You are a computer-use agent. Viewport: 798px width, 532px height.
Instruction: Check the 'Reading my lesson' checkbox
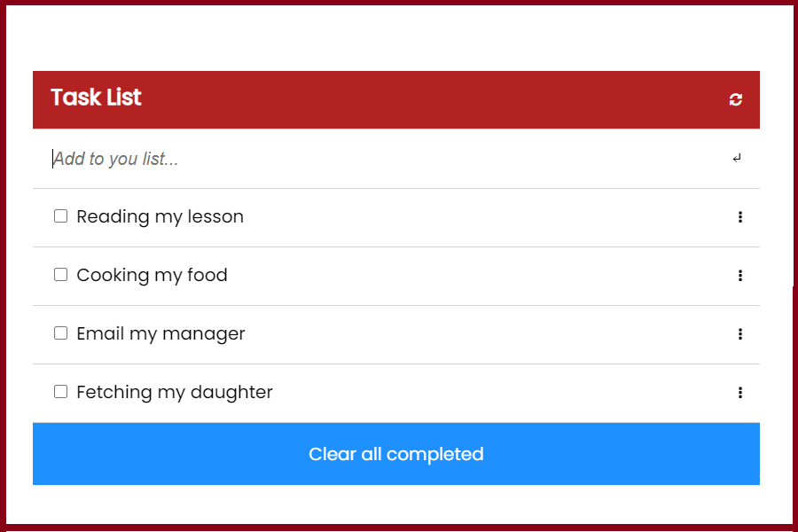tap(60, 216)
